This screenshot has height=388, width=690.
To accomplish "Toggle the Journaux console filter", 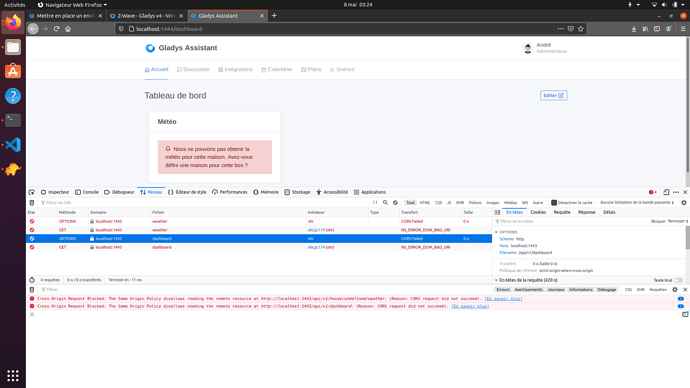I will pos(556,290).
